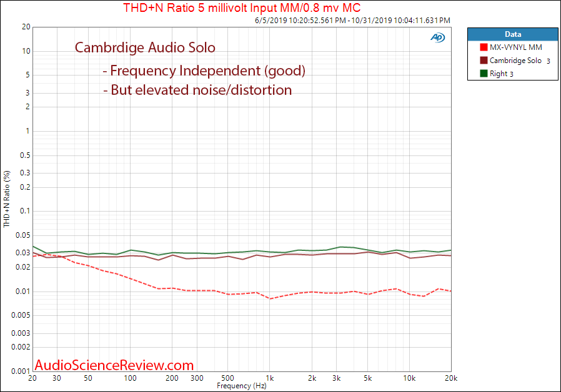The height and width of the screenshot is (392, 561).
Task: Click the Frequency Independent (good) annotation
Action: (204, 71)
